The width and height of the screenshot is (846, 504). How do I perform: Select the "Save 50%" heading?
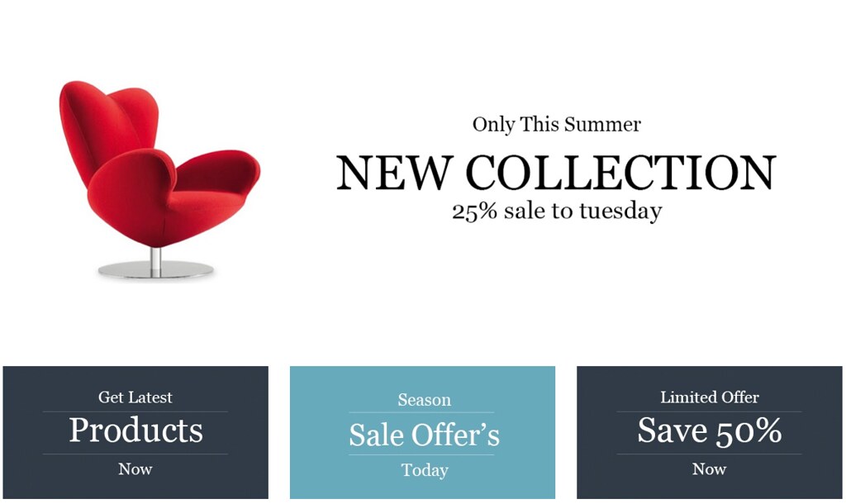coord(710,430)
